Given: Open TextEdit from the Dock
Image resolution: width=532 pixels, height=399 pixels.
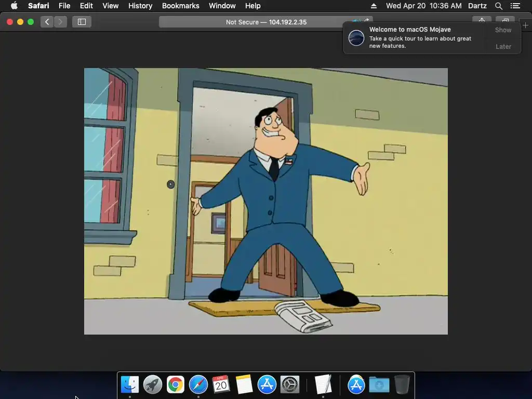Looking at the screenshot, I should pos(323,384).
